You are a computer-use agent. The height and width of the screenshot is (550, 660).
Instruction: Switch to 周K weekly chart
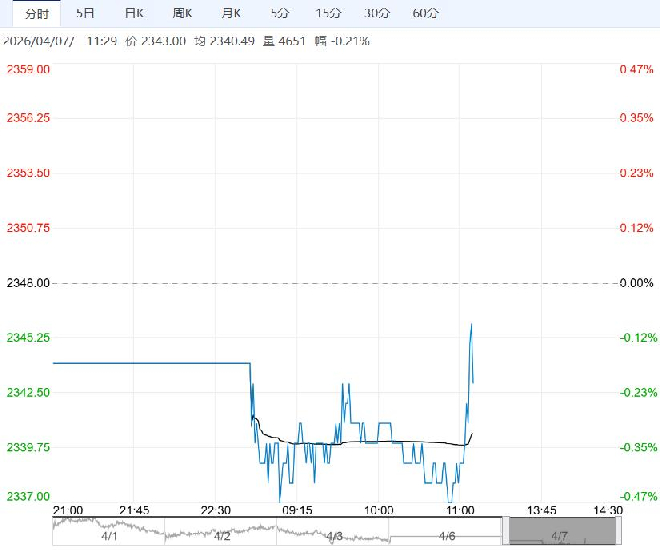(182, 13)
